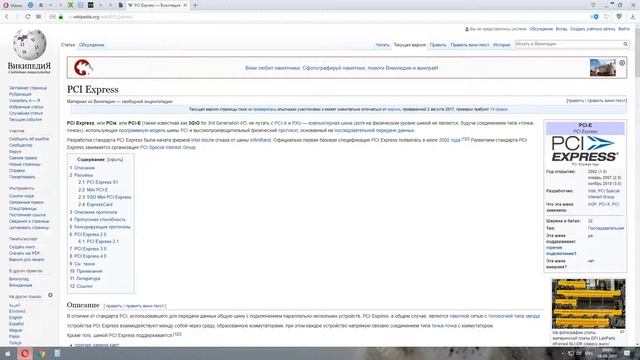
Task: Open the notification center taskbar icon
Action: pyautogui.click(x=627, y=353)
